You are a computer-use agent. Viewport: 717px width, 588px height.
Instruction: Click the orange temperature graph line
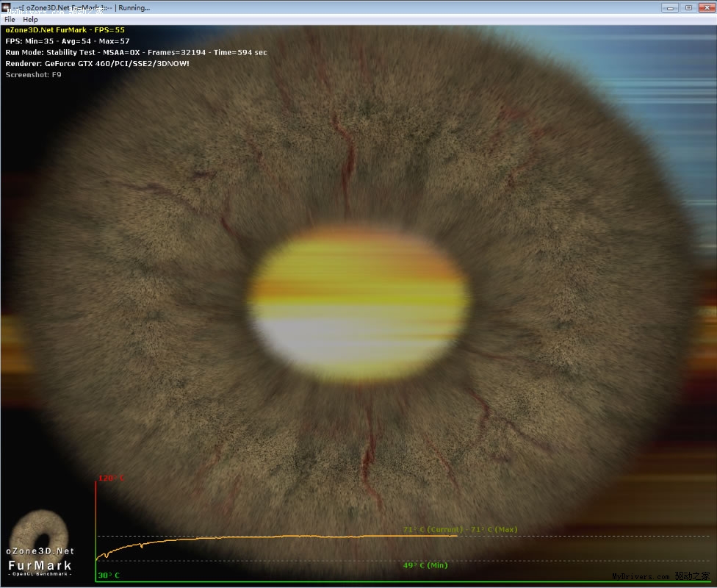pyautogui.click(x=294, y=537)
